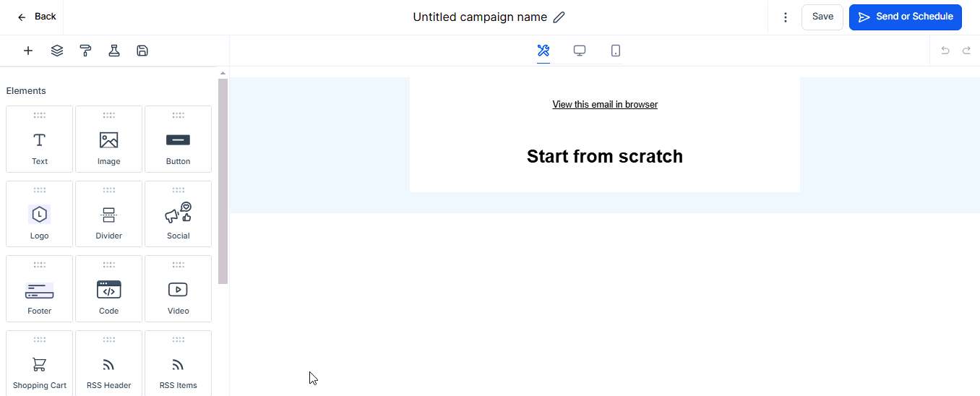The height and width of the screenshot is (396, 980).
Task: Select the editor tools view tab
Action: [x=543, y=51]
